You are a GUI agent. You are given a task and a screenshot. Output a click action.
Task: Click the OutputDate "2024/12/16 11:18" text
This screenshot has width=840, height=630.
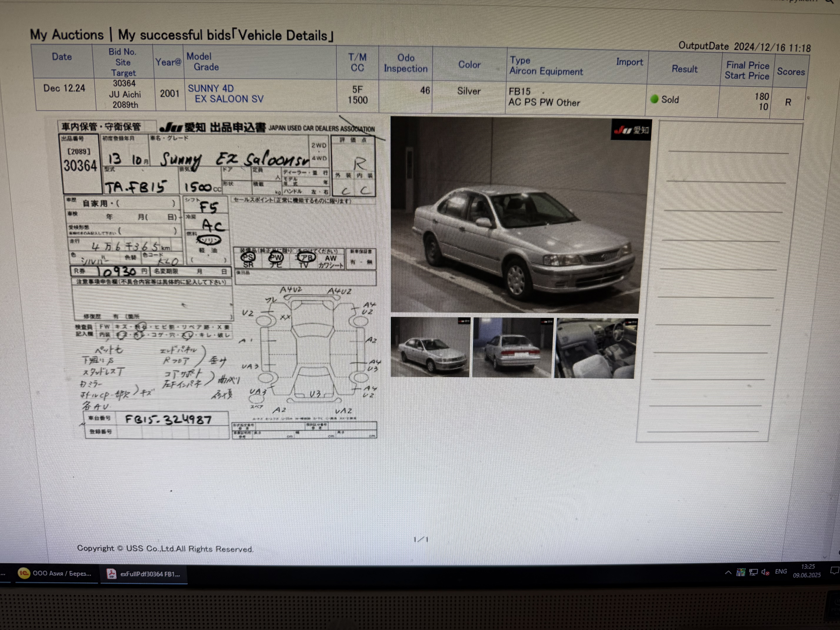click(x=772, y=47)
